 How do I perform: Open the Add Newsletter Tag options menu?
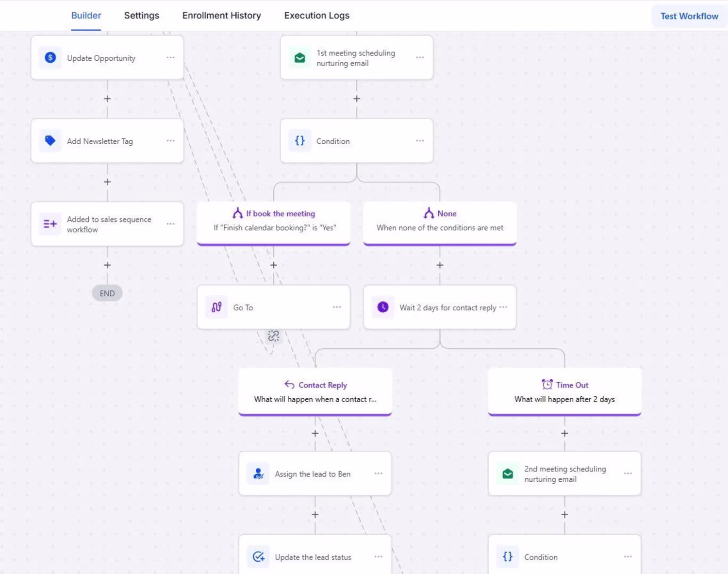[x=170, y=141]
